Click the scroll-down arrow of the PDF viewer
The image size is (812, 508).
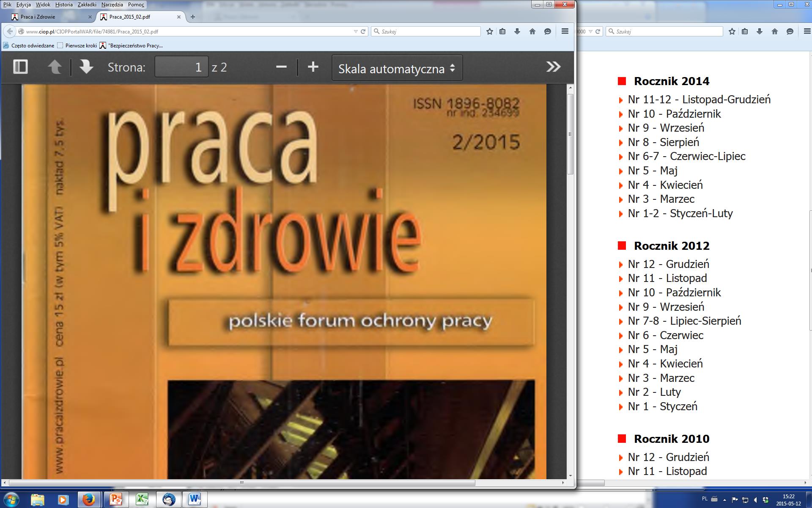point(570,476)
